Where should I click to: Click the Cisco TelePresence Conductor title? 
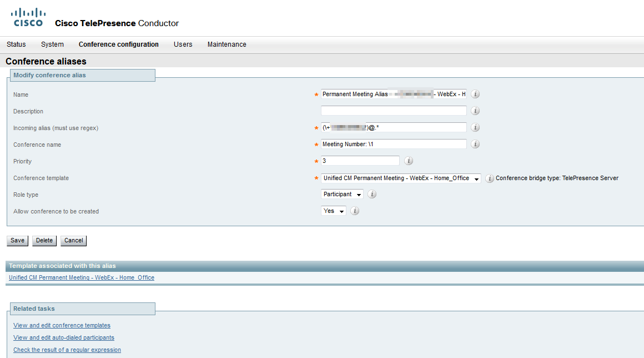click(117, 23)
